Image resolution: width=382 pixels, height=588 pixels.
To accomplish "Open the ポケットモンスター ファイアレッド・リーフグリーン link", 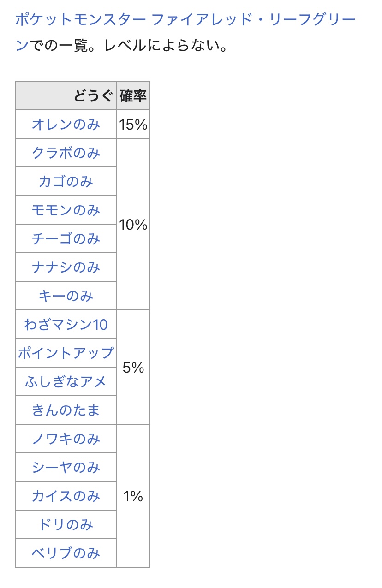I will pyautogui.click(x=185, y=20).
